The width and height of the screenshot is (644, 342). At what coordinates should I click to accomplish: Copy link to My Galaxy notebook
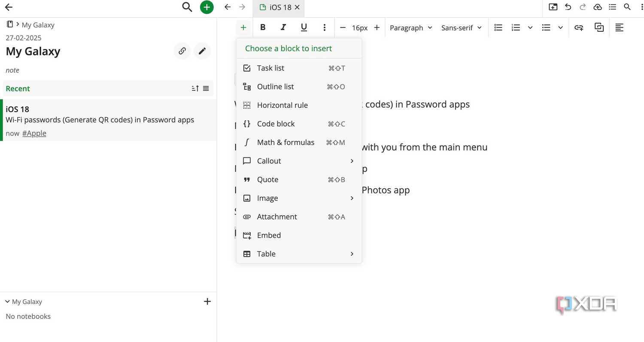pyautogui.click(x=182, y=51)
